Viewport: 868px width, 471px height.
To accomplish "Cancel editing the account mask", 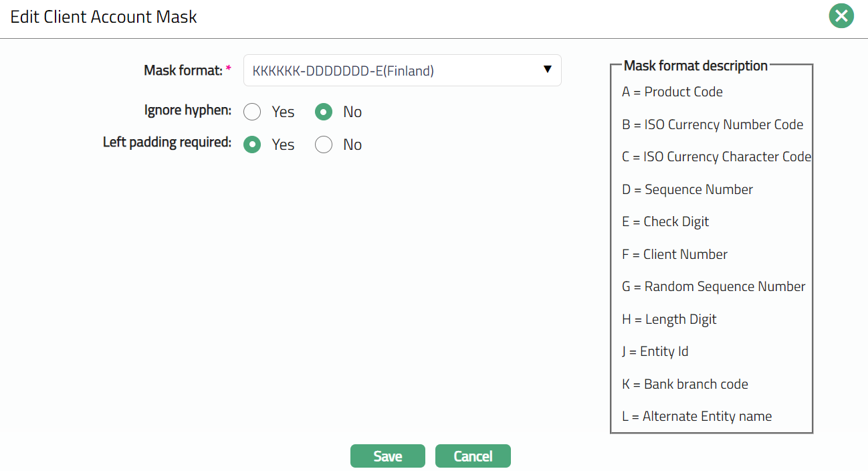I will [x=473, y=456].
